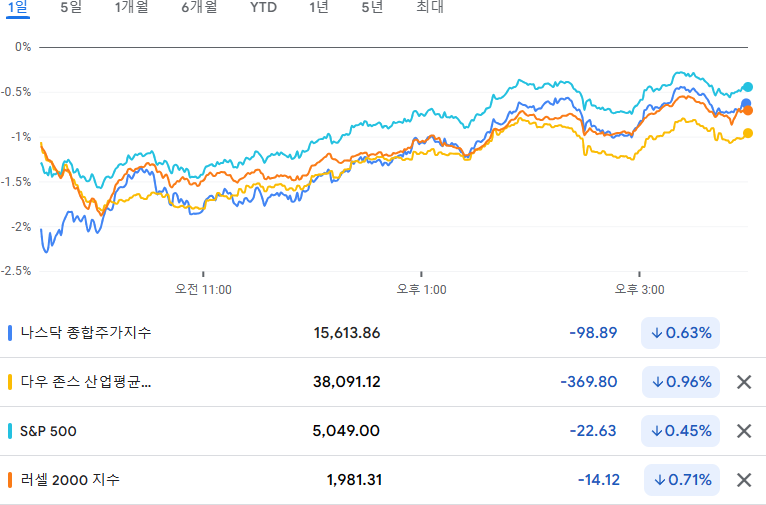Remove the S&P 500 comparison with X
766x505 pixels.
(x=744, y=431)
